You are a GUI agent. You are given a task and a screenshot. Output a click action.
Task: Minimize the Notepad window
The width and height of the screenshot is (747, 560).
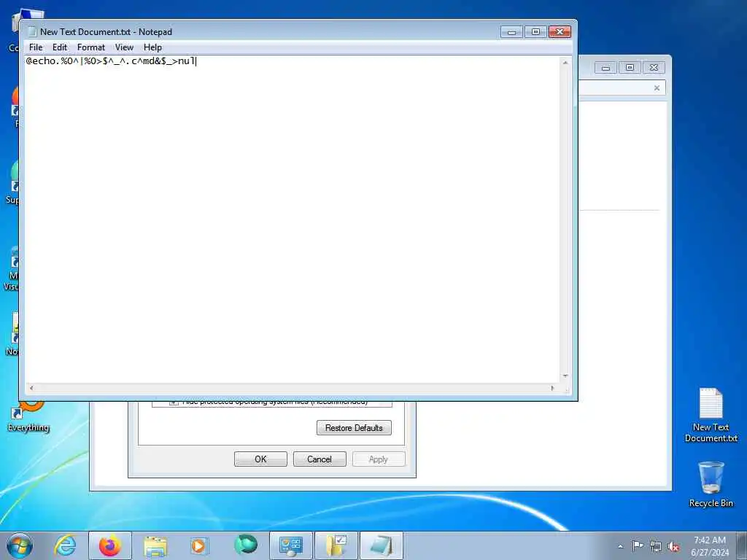pos(511,31)
